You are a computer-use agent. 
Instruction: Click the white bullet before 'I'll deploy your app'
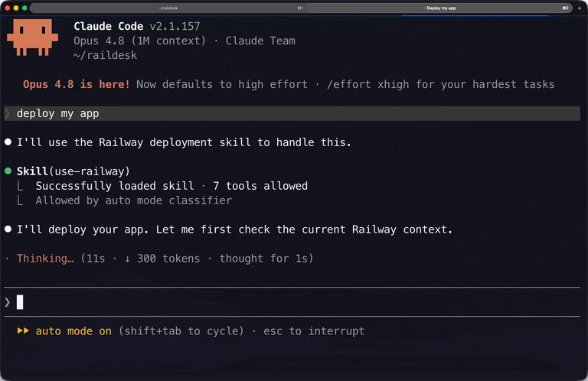(x=8, y=230)
